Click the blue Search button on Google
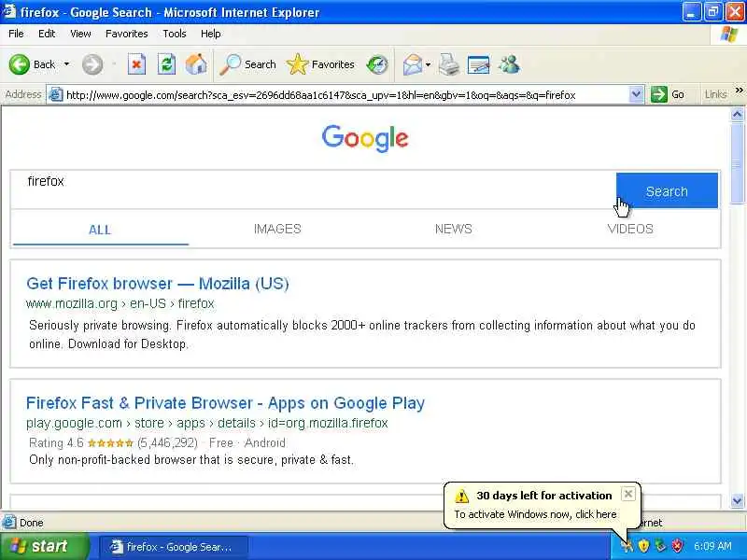 point(667,191)
